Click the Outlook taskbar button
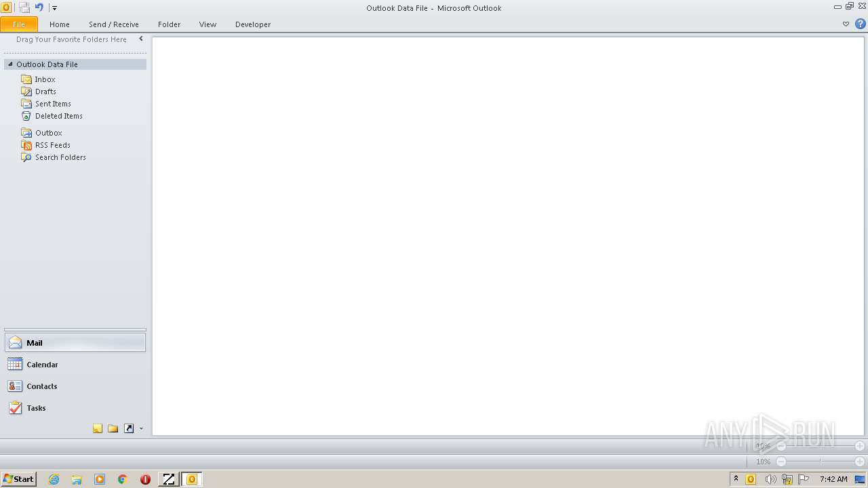 tap(192, 479)
